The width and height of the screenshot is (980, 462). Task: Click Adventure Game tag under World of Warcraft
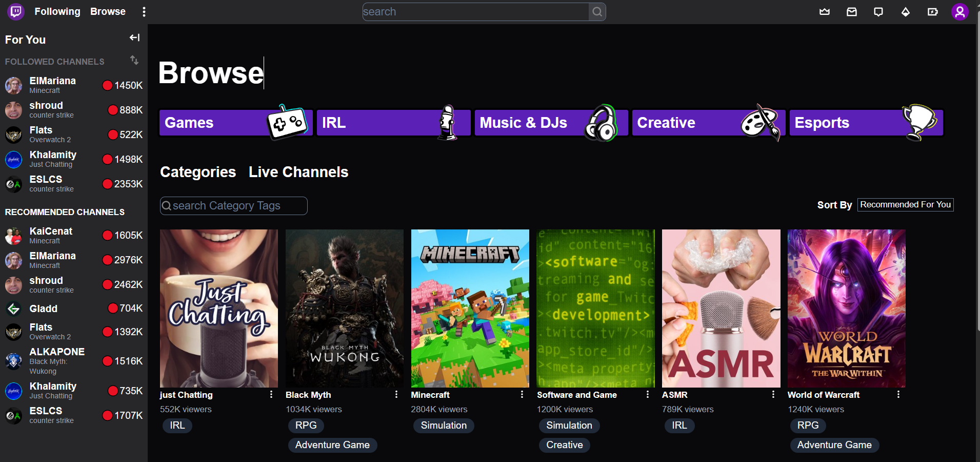pos(834,445)
